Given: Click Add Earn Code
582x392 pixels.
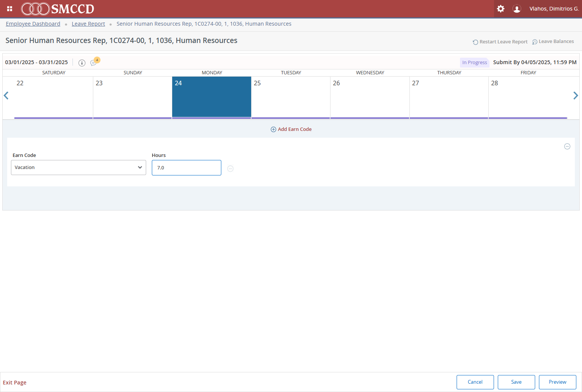Looking at the screenshot, I should click(x=291, y=129).
